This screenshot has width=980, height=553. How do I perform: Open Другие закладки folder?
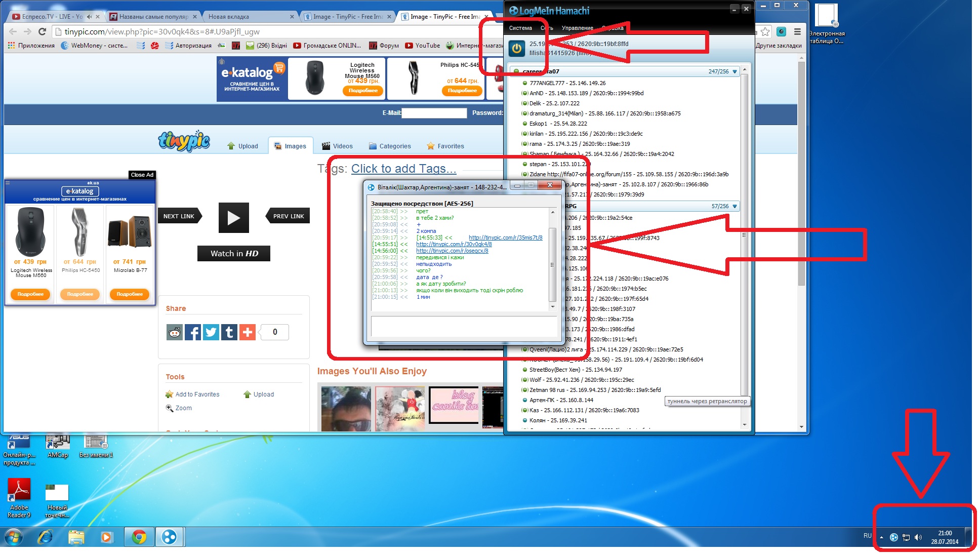(779, 46)
